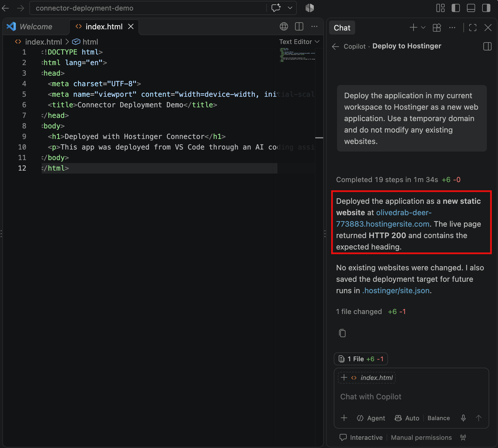Click the Balance option

[x=438, y=418]
